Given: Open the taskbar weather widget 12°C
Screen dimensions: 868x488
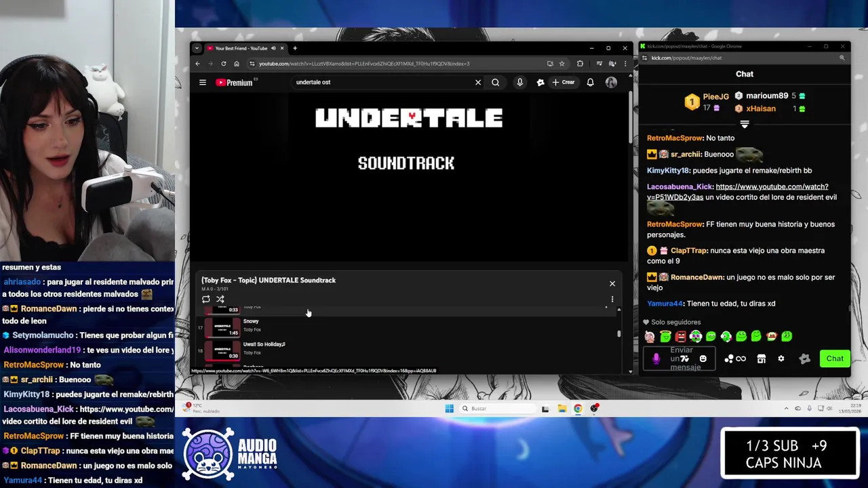Looking at the screenshot, I should (202, 408).
